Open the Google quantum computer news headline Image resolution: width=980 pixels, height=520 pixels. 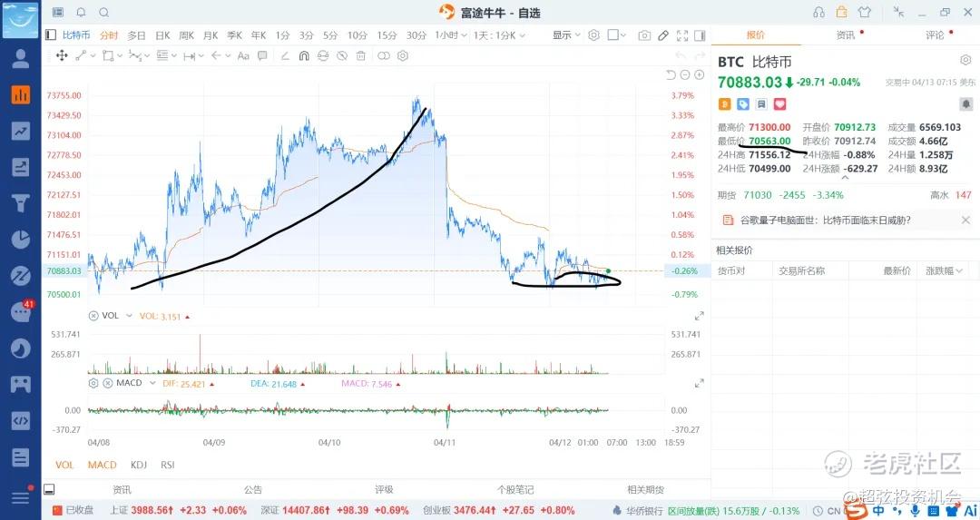pyautogui.click(x=825, y=220)
